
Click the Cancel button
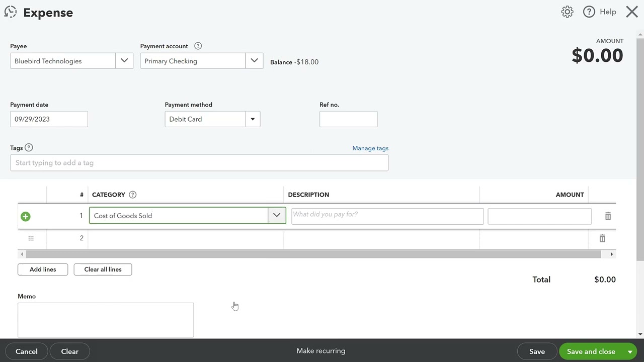[27, 351]
